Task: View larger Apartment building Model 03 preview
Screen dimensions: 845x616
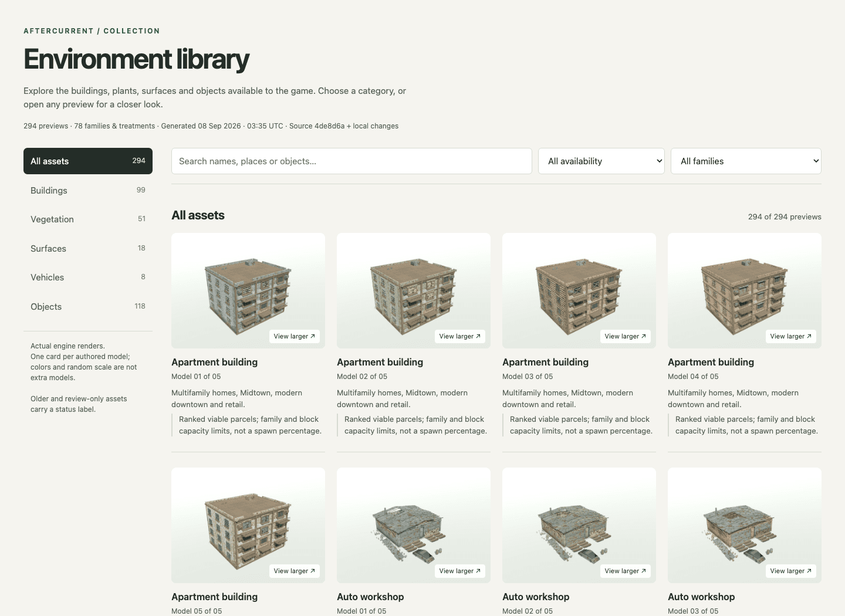Action: click(626, 336)
